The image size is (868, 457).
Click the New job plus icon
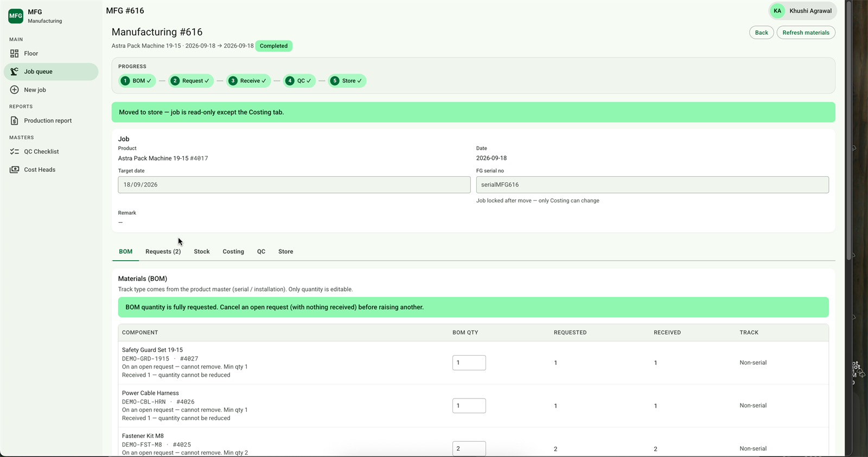(15, 90)
